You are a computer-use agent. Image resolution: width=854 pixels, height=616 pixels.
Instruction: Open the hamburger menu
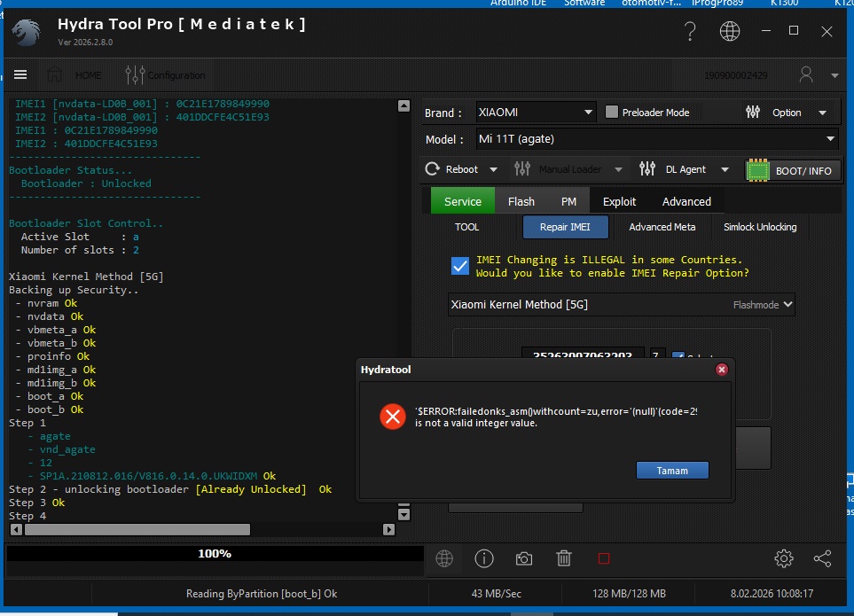tap(20, 74)
